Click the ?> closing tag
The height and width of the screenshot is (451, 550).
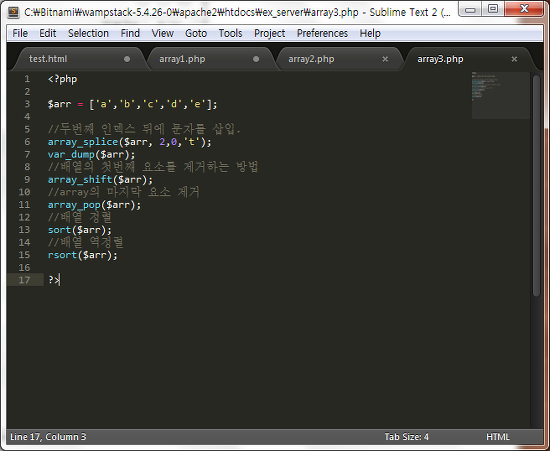pos(54,280)
